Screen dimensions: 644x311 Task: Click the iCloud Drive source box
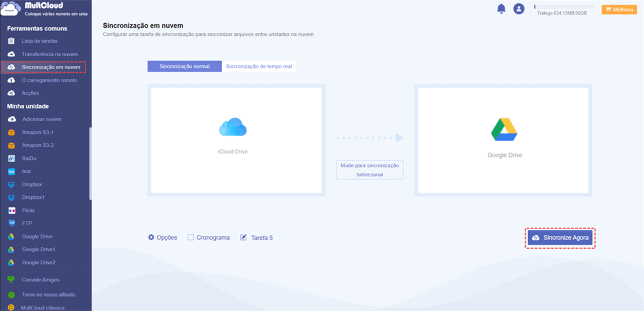click(236, 140)
